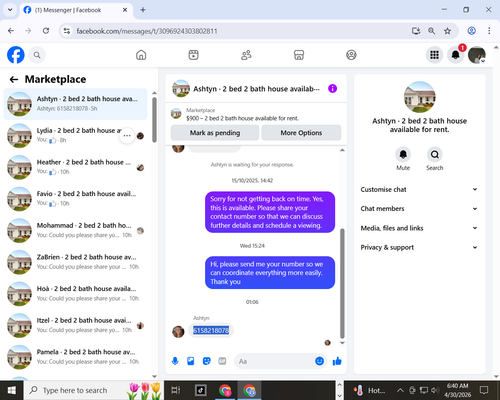The width and height of the screenshot is (500, 400).
Task: Click message thread scrollbar thumb
Action: 342,283
